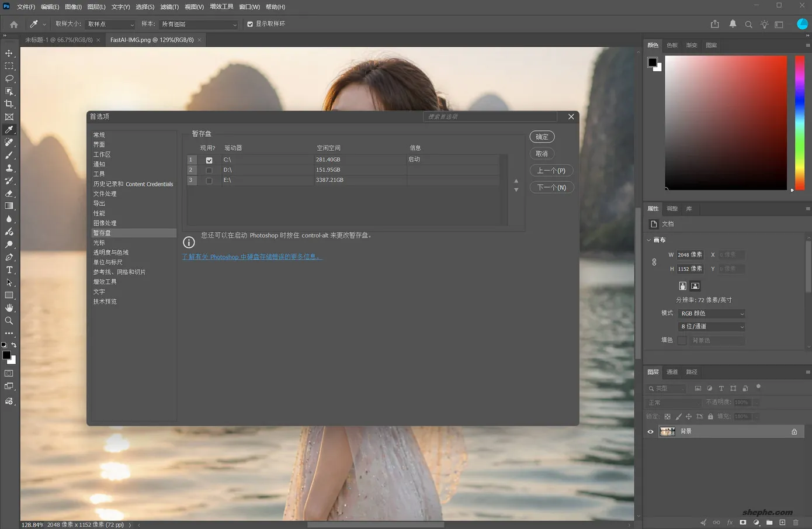
Task: Select the Zoom tool
Action: 9,321
